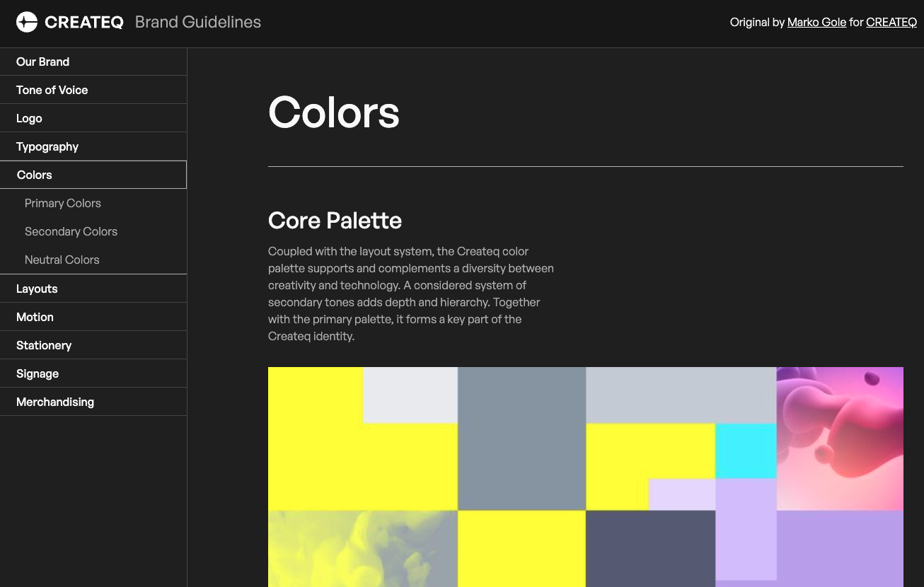The height and width of the screenshot is (587, 924).
Task: Navigate to the Layouts section
Action: pos(37,289)
